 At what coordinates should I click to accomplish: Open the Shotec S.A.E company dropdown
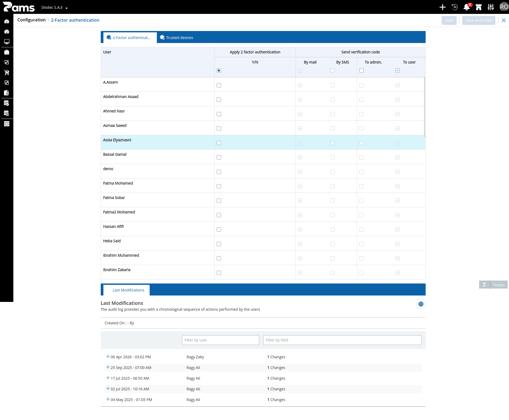[x=55, y=7]
